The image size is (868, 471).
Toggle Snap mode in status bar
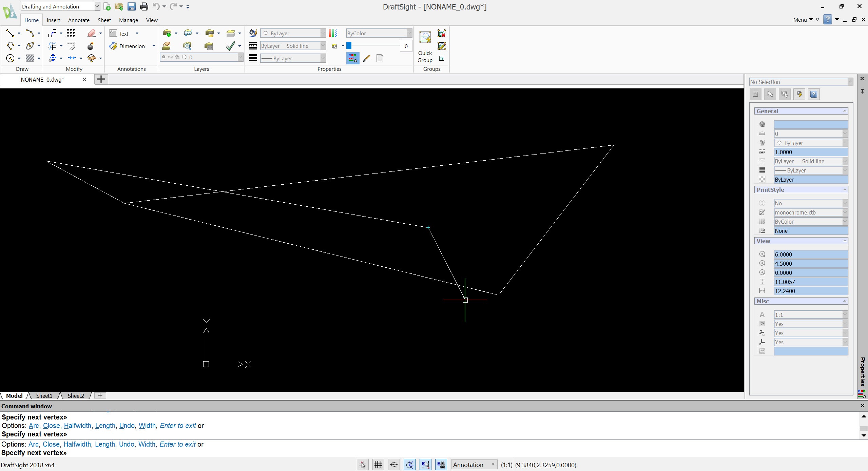tap(363, 465)
